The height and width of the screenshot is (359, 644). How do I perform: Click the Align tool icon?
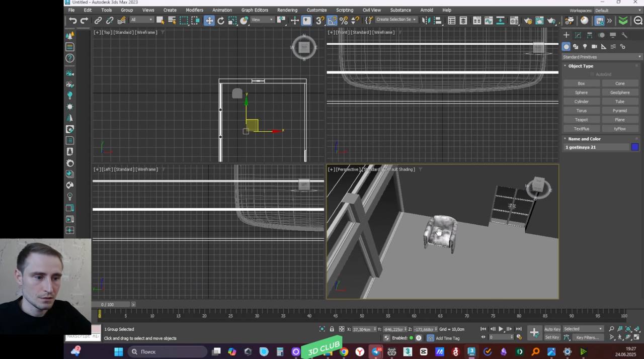coord(438,20)
